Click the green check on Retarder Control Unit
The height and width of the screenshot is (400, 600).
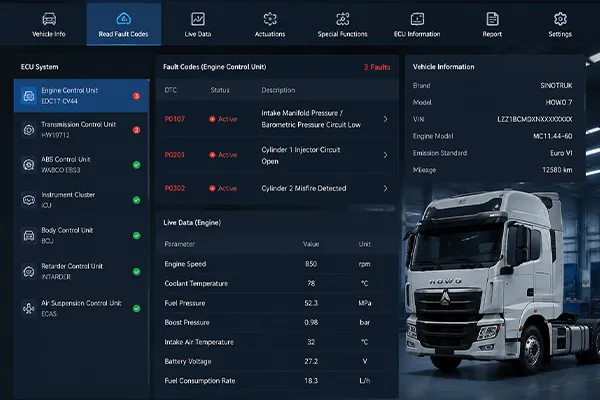136,272
